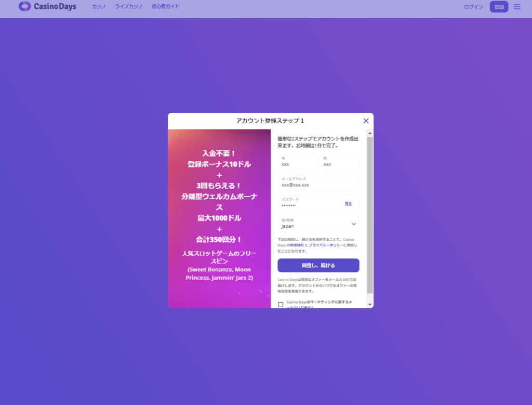The image size is (532, 405).
Task: Click the アカウント登録ステップ 1 title
Action: point(270,121)
